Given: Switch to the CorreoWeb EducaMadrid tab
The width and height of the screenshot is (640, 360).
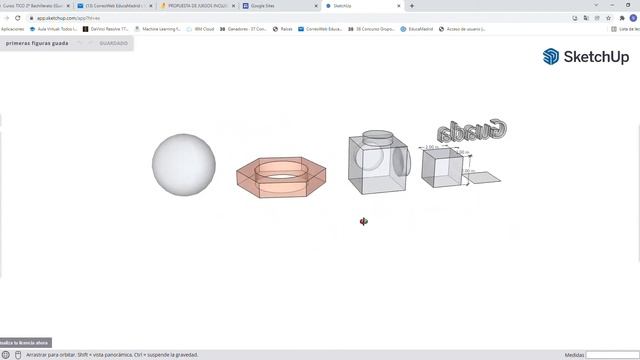Looking at the screenshot, I should tap(115, 6).
